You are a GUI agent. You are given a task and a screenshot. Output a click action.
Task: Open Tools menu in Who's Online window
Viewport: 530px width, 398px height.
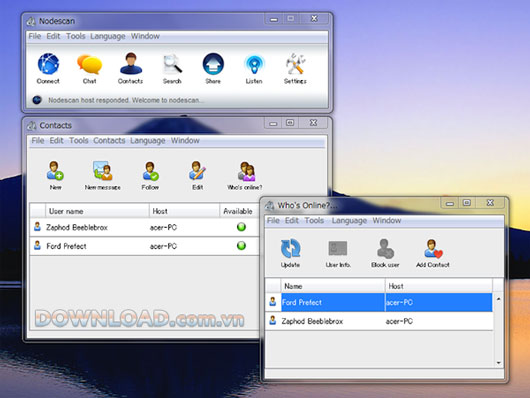[x=314, y=220]
